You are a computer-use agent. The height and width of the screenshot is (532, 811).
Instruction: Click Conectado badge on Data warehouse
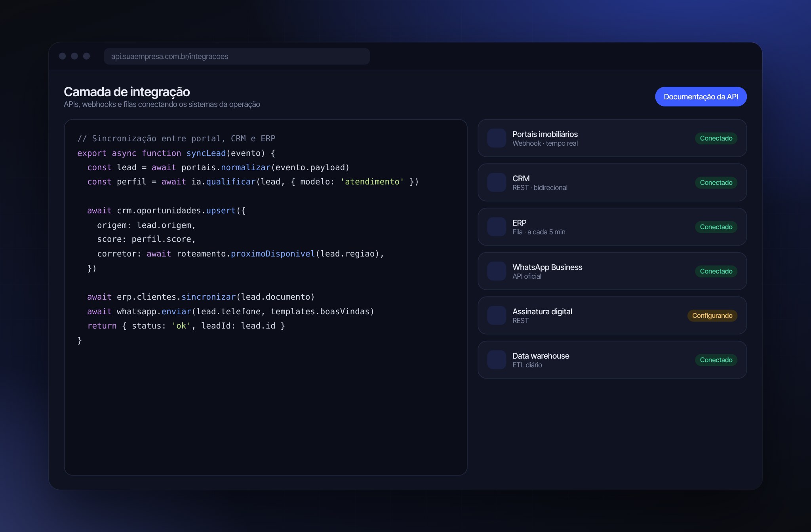coord(716,360)
